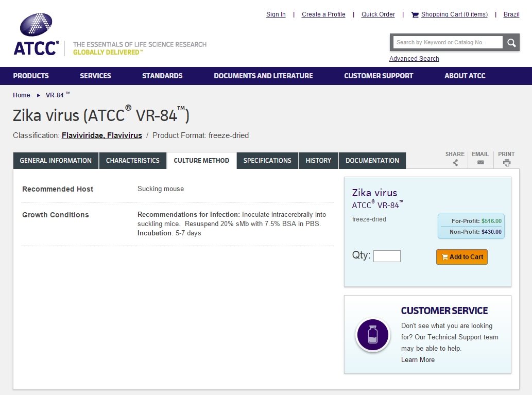Click the shopping cart icon in header
The width and height of the screenshot is (532, 395).
click(x=415, y=14)
